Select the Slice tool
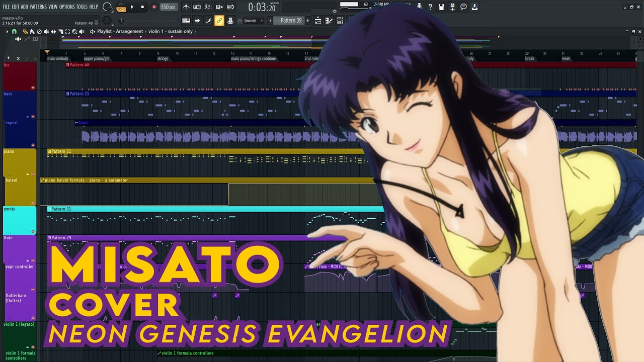The width and height of the screenshot is (644, 362). pyautogui.click(x=60, y=31)
